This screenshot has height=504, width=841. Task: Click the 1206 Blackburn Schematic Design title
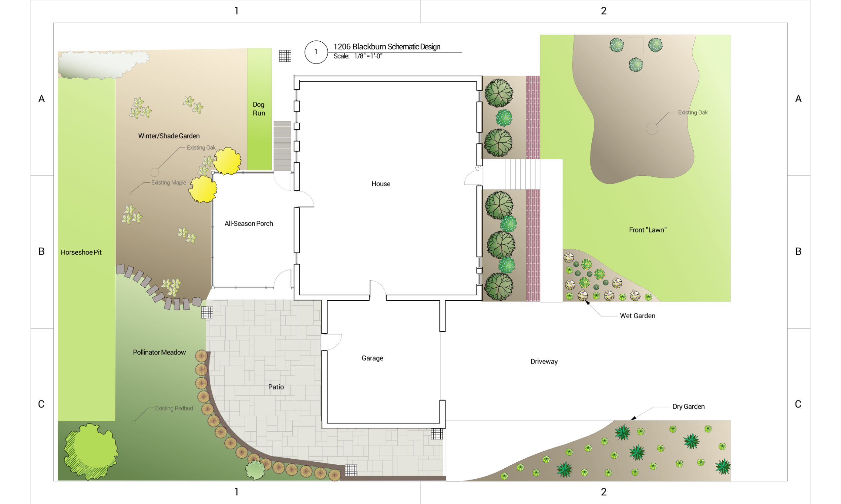(387, 46)
